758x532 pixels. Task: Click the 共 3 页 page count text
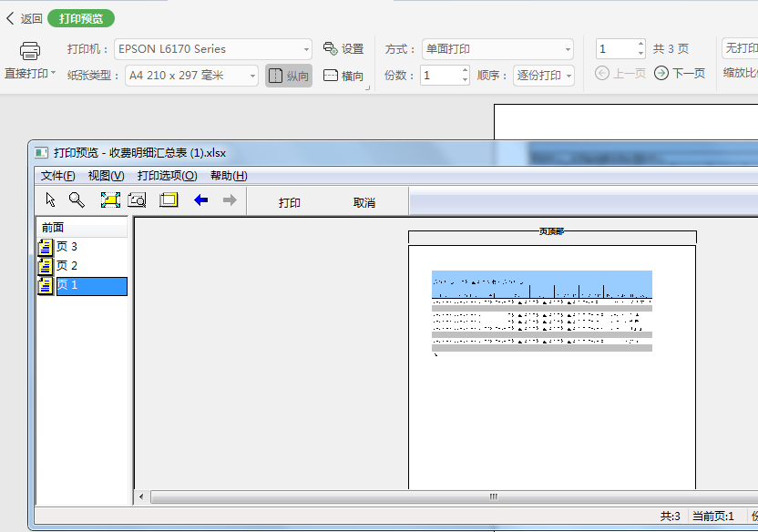coord(671,49)
